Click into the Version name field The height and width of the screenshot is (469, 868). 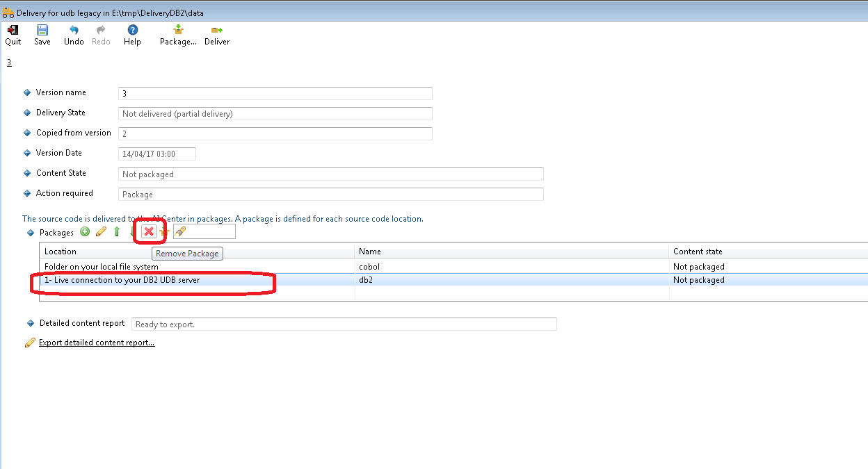[275, 93]
